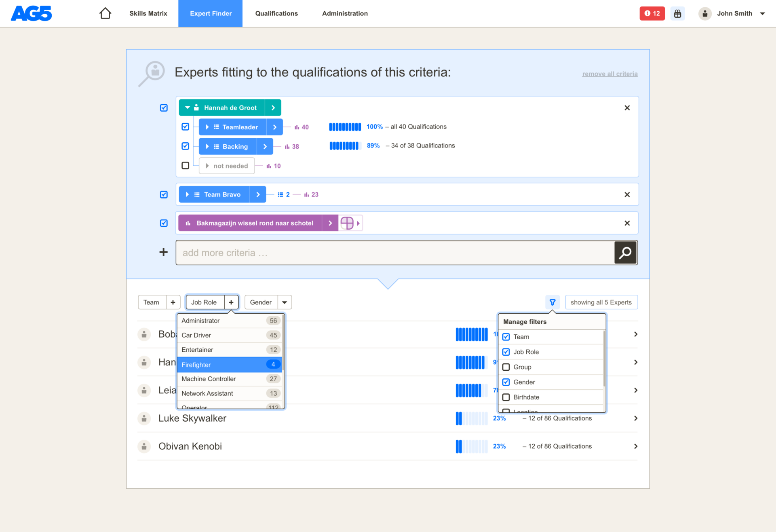Remove the Bakmagazijn criteria with X

(627, 223)
